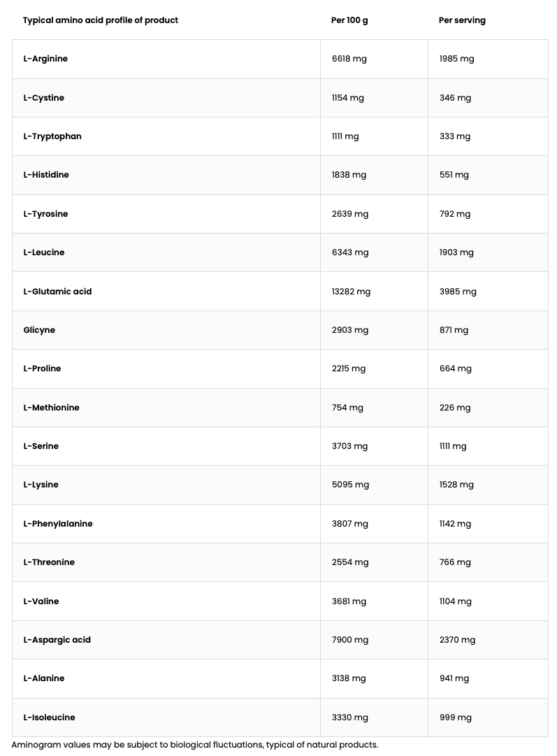Viewport: 557px width, 756px height.
Task: Click the L-Aspargic acid row label
Action: point(57,640)
